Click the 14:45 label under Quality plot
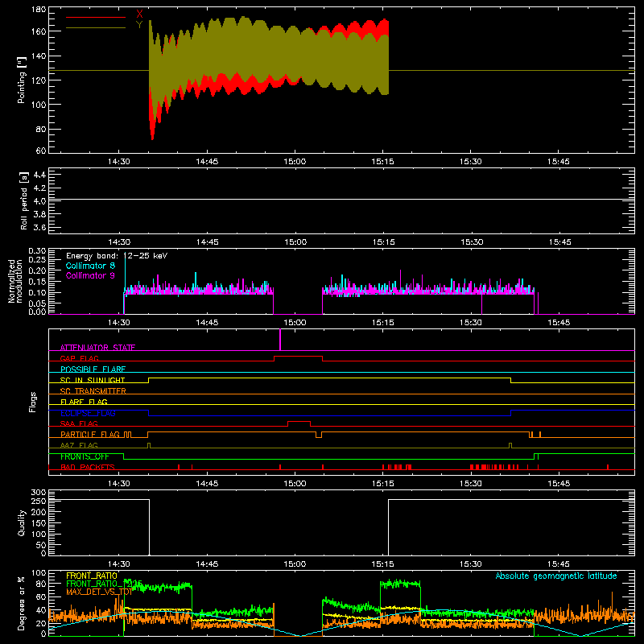The height and width of the screenshot is (644, 644). coord(207,564)
